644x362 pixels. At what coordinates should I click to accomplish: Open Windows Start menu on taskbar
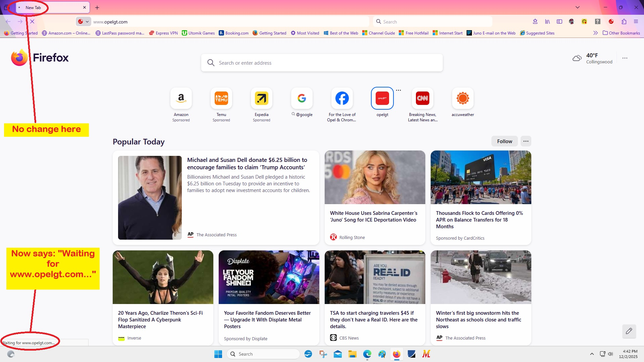[218, 354]
